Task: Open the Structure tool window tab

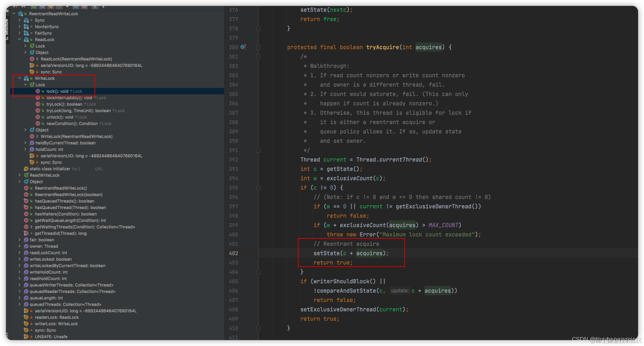Action: pyautogui.click(x=7, y=29)
